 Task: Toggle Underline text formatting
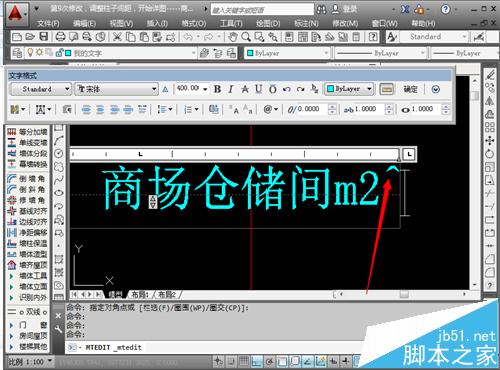tap(258, 89)
